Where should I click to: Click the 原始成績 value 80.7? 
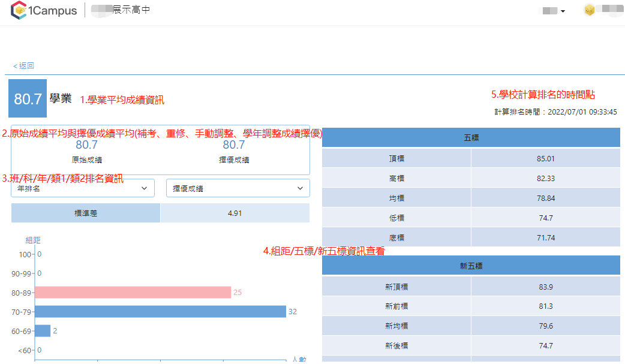point(86,145)
